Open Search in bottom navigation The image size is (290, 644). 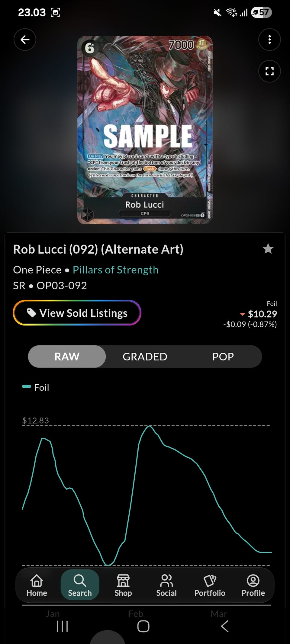click(80, 585)
